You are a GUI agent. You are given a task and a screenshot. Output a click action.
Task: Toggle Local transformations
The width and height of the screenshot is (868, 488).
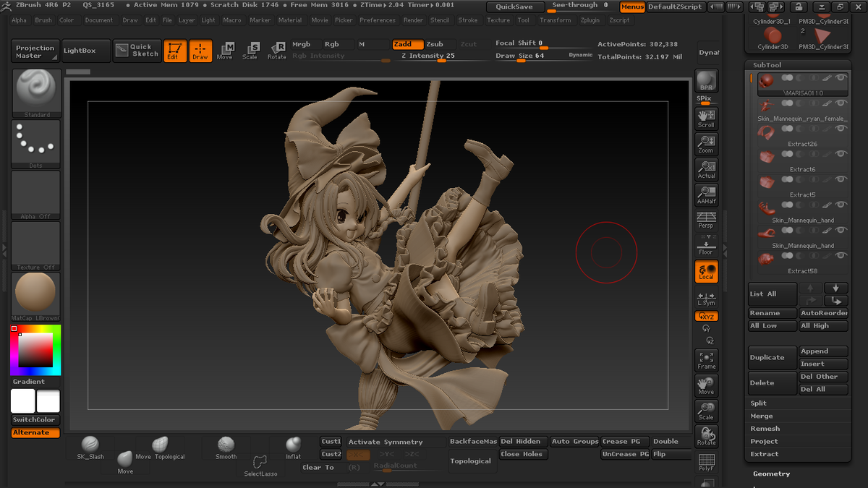[706, 271]
